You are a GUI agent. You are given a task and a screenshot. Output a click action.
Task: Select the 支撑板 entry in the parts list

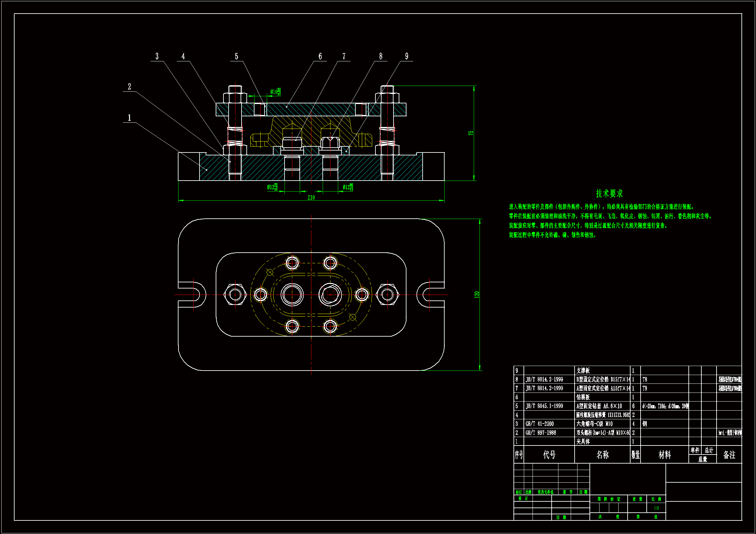tap(583, 371)
